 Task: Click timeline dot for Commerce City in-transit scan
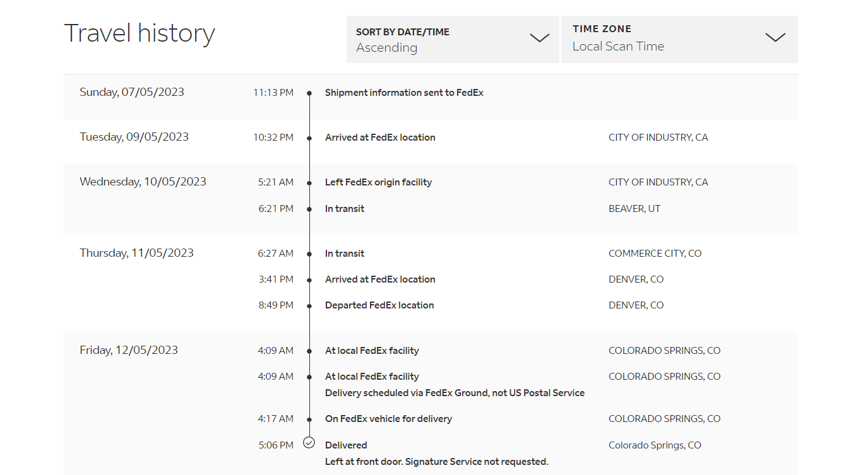(x=309, y=254)
